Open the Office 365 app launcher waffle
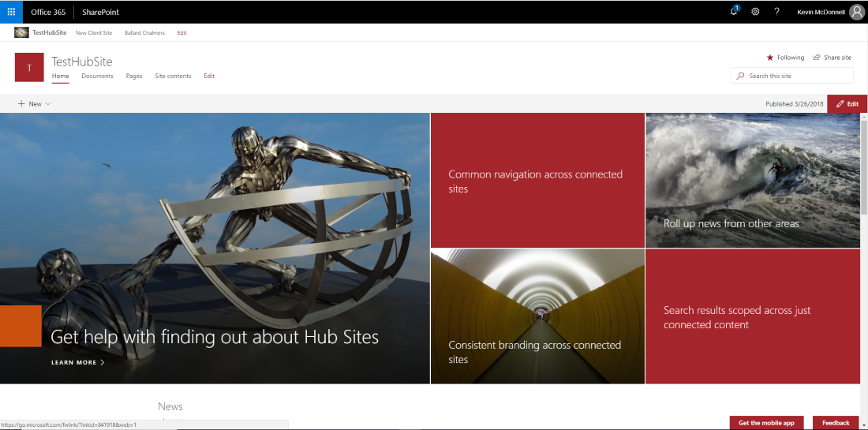 tap(11, 12)
